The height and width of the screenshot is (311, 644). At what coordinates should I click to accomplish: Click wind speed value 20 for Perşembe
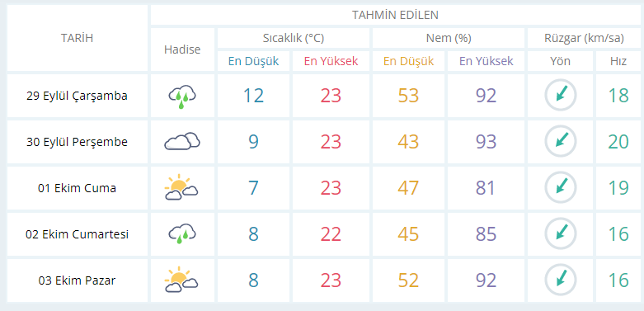(618, 142)
